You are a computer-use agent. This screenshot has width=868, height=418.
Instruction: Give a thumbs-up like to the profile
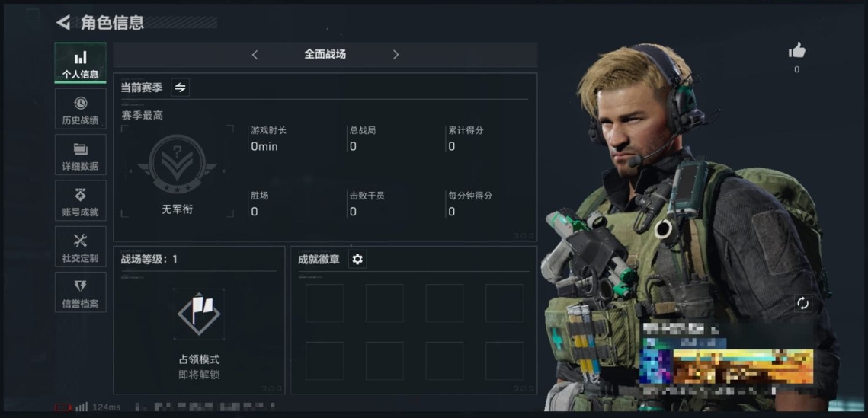796,51
